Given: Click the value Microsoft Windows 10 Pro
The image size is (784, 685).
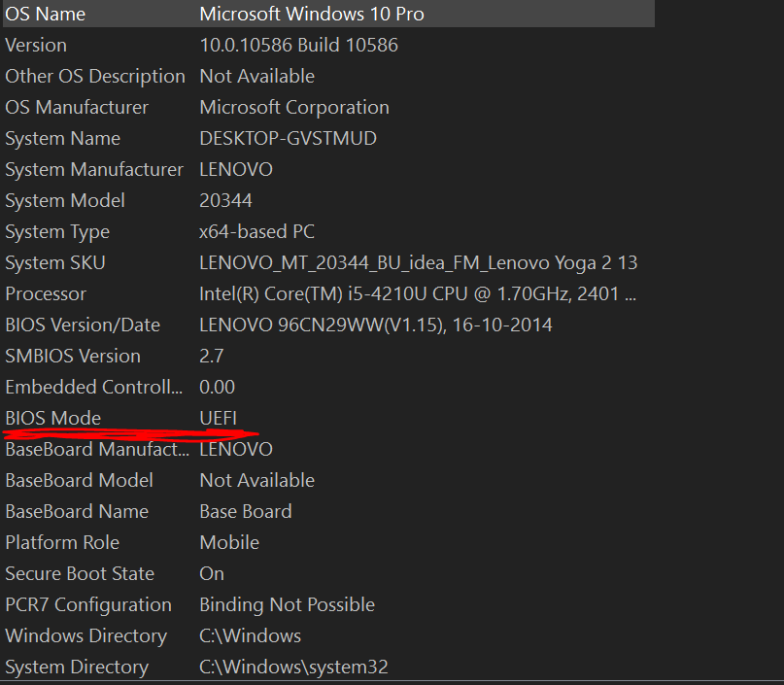Looking at the screenshot, I should tap(312, 14).
